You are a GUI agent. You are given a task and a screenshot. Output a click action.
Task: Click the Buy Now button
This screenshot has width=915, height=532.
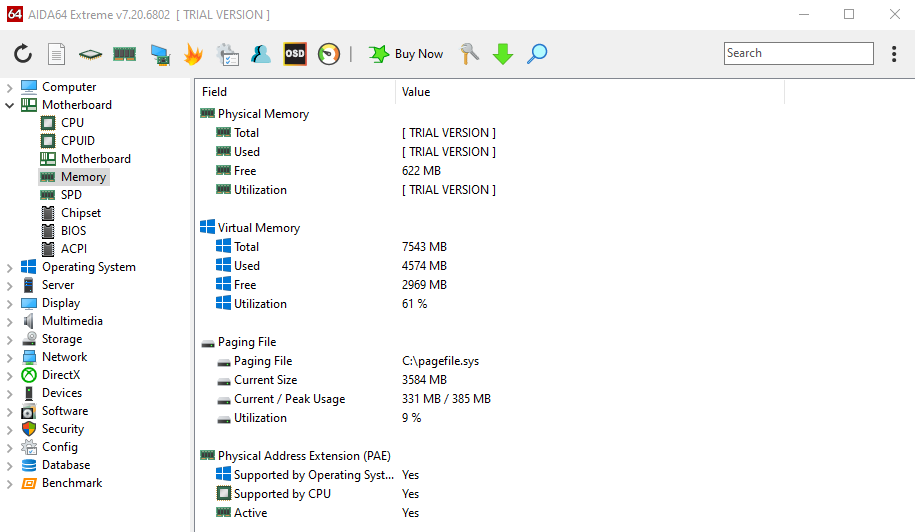(x=406, y=54)
